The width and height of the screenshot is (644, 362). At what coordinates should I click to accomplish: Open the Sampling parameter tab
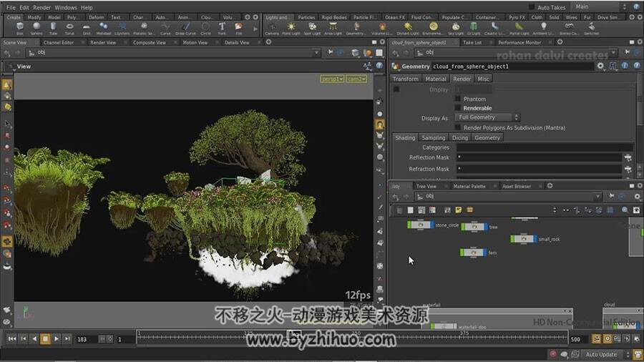pos(434,138)
